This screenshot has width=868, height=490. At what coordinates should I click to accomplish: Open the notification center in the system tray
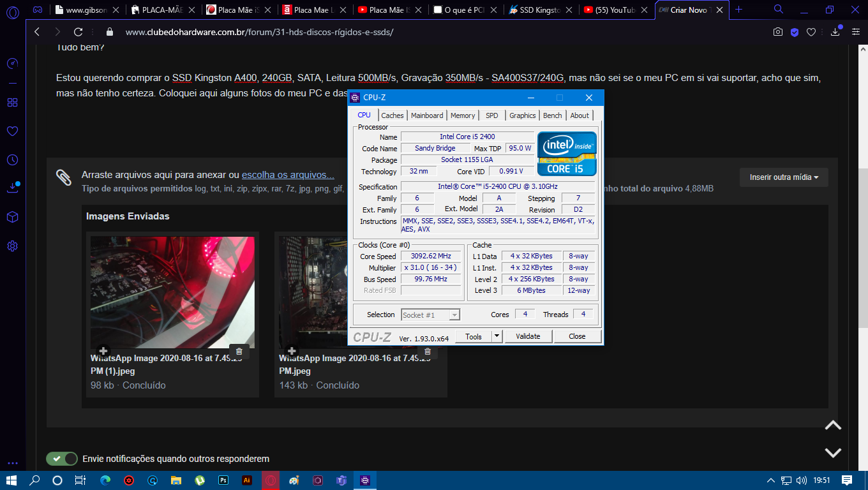click(847, 480)
